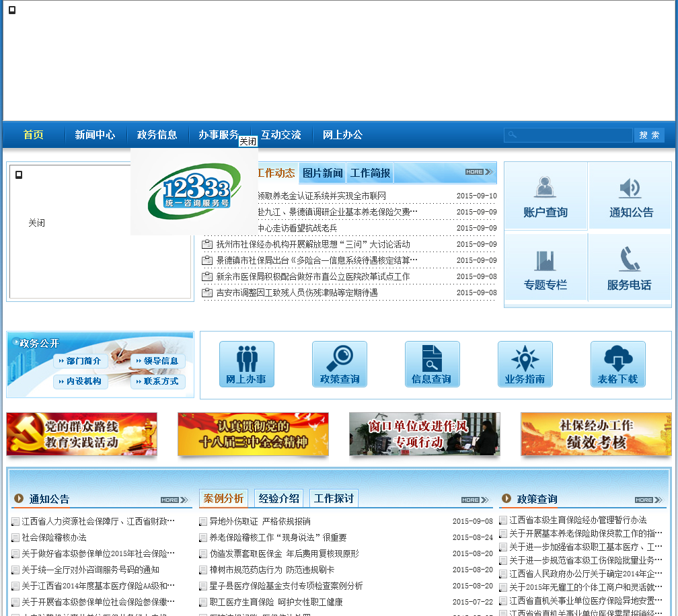Open policy 江西省本级生育保险经办管理暂行办法
This screenshot has height=616, width=678.
[x=578, y=520]
